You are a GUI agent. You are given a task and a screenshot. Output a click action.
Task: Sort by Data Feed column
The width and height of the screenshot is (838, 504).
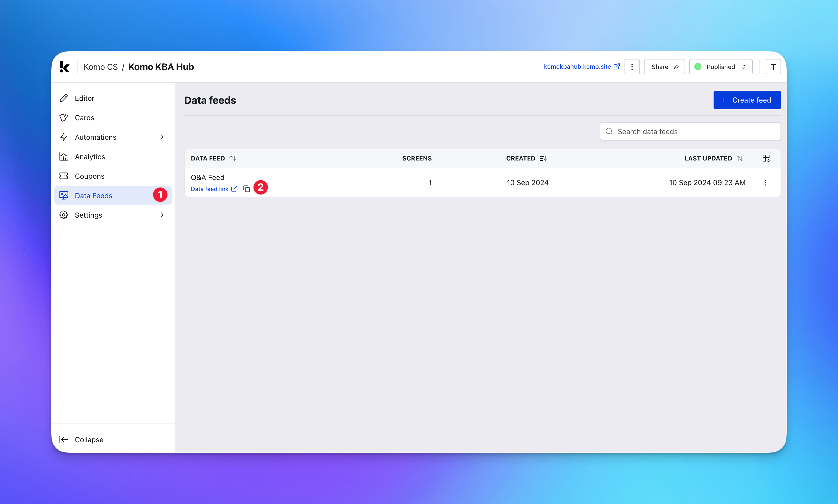[232, 158]
